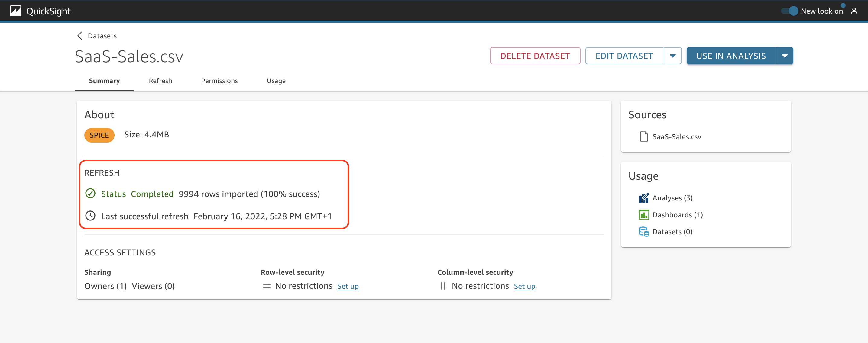Screen dimensions: 868x343
Task: Click the orange SPICE badge
Action: click(x=99, y=135)
